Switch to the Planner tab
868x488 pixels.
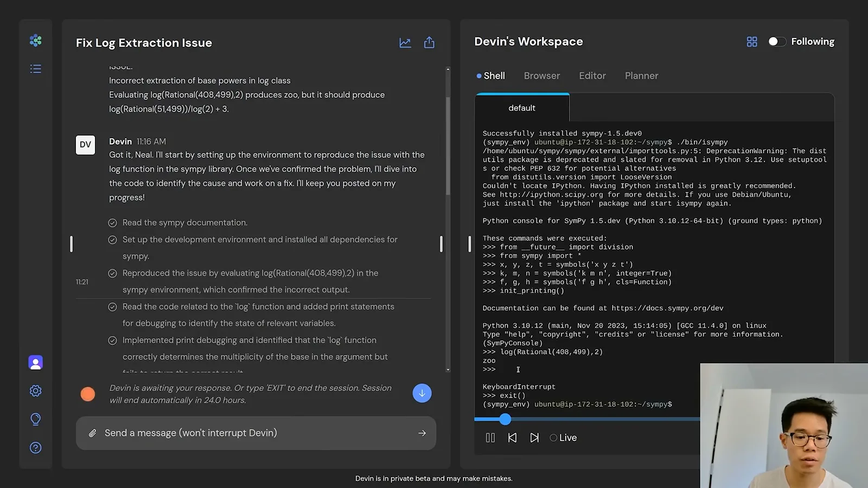coord(642,76)
